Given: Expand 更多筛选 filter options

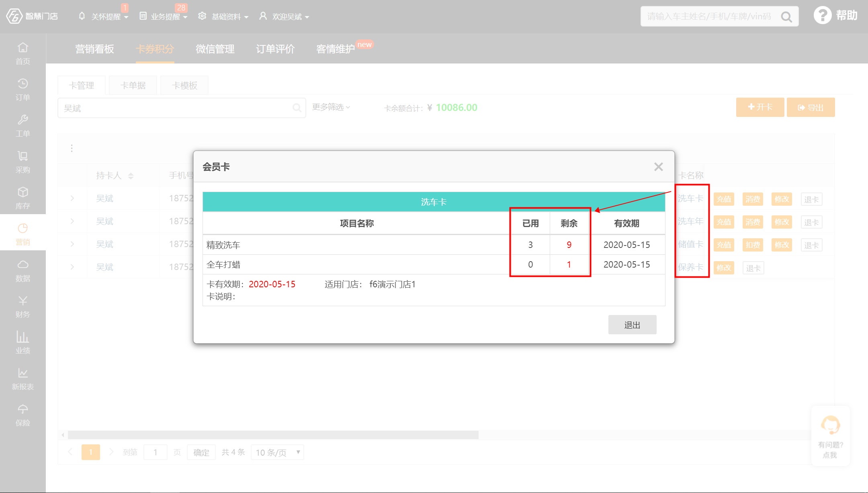Looking at the screenshot, I should click(331, 107).
